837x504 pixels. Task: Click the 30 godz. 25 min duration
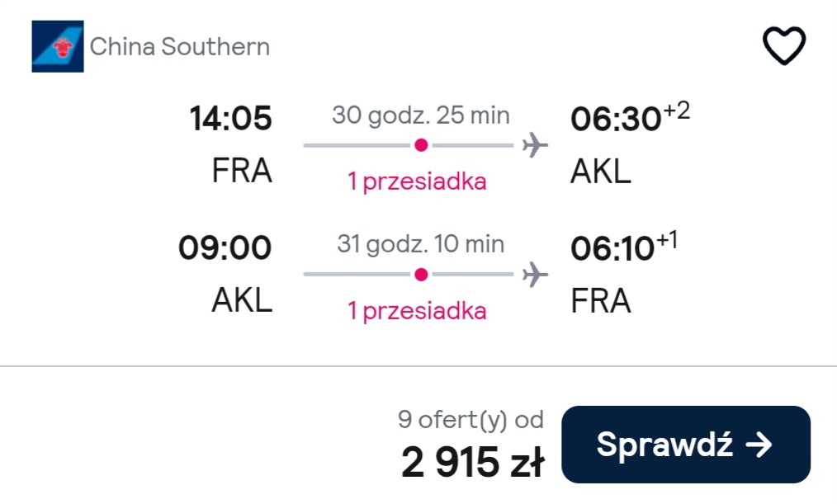[x=421, y=115]
